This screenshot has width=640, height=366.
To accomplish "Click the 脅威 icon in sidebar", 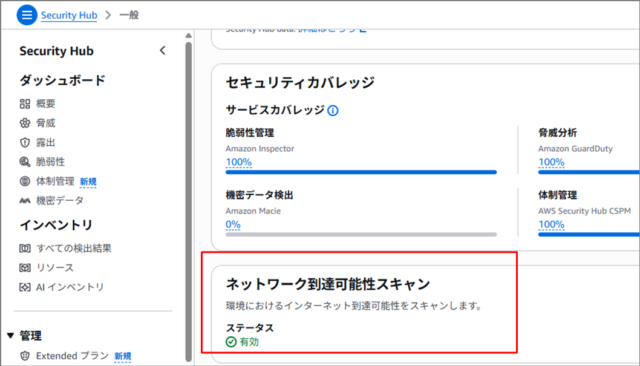I will (25, 123).
